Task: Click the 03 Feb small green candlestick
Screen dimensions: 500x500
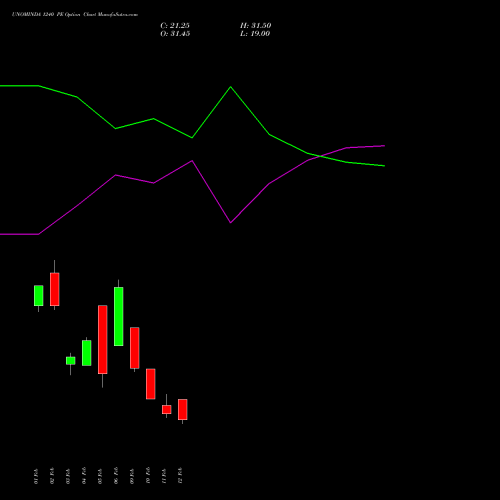Action: 71,361
